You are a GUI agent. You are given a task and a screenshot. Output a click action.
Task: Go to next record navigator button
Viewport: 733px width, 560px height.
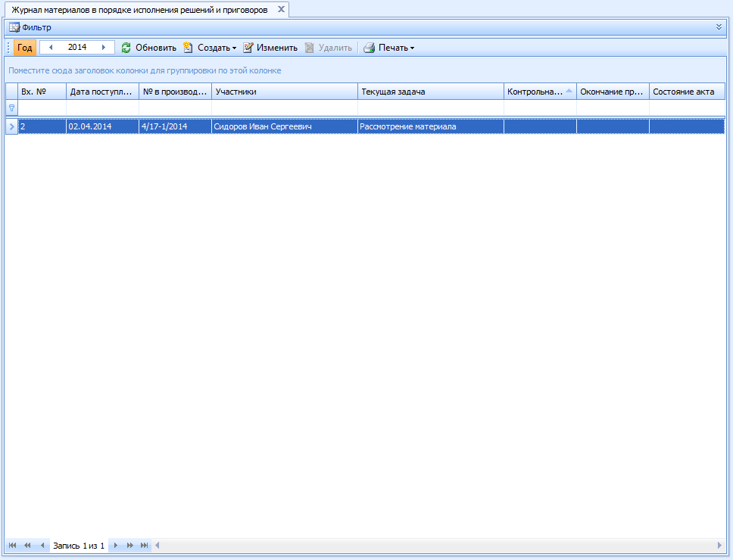[x=115, y=545]
